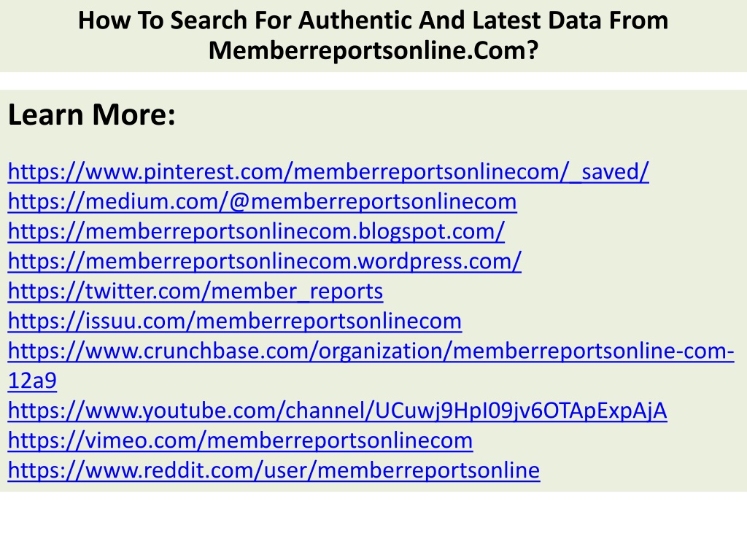The image size is (747, 560).
Task: Click '_saved/' at the Pinterest link end
Action: [610, 171]
